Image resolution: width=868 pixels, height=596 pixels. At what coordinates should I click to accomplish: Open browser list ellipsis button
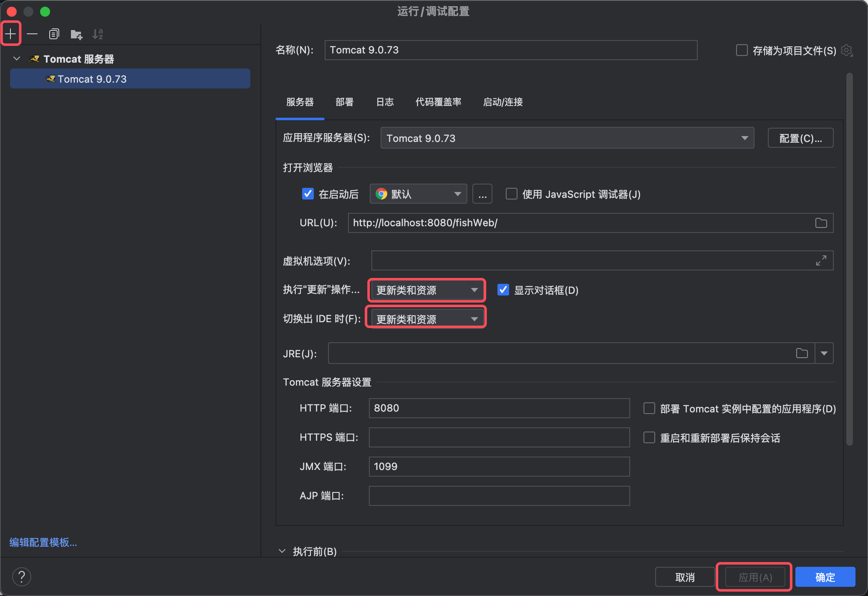coord(482,194)
